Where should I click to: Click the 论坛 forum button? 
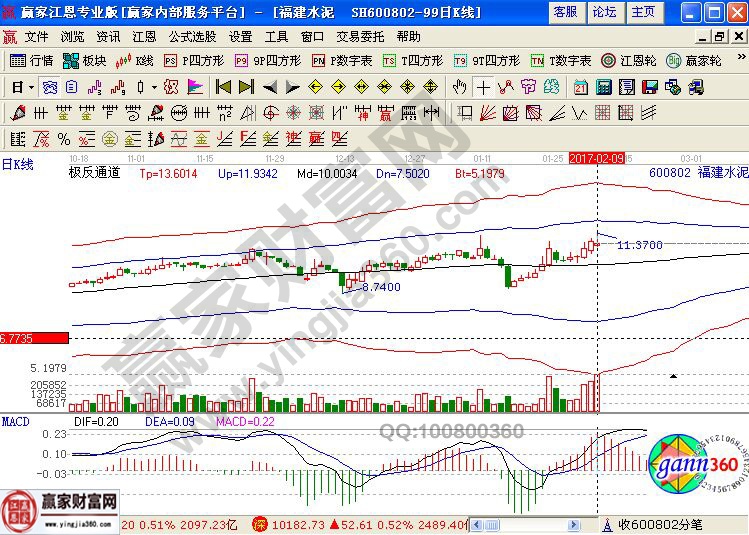[x=604, y=12]
